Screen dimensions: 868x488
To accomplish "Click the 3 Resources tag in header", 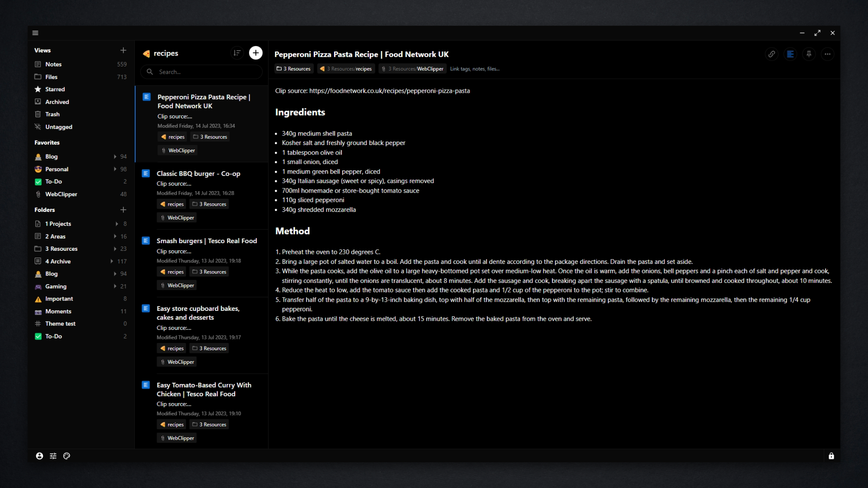I will click(293, 69).
